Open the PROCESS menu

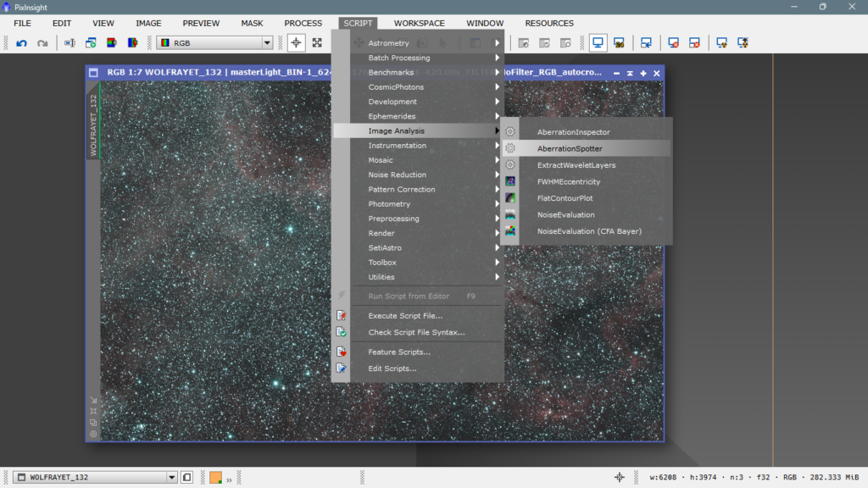(303, 23)
